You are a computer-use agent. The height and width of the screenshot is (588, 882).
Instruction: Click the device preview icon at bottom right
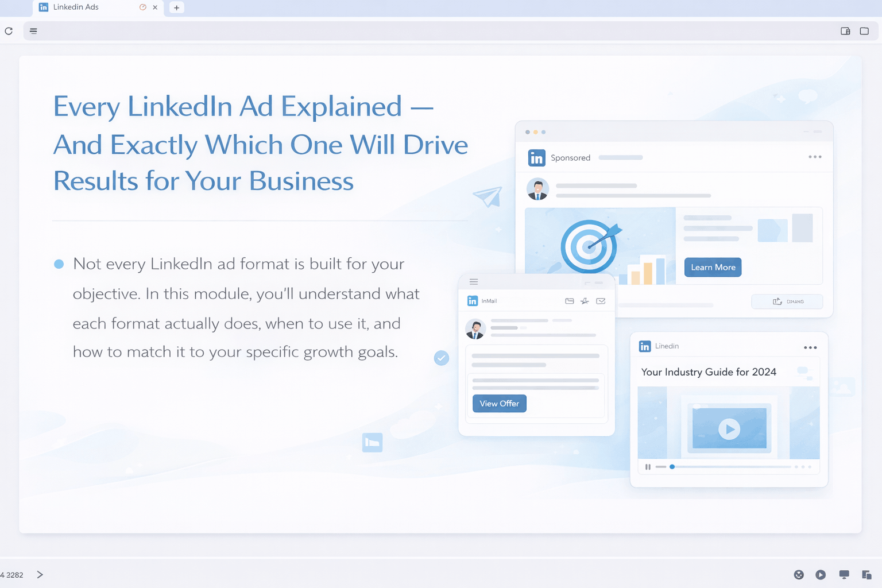866,575
